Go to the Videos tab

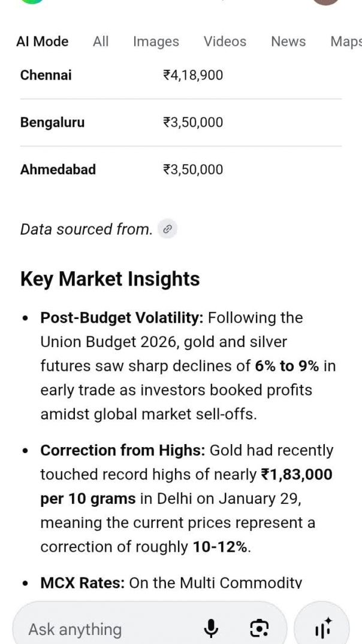(x=225, y=41)
